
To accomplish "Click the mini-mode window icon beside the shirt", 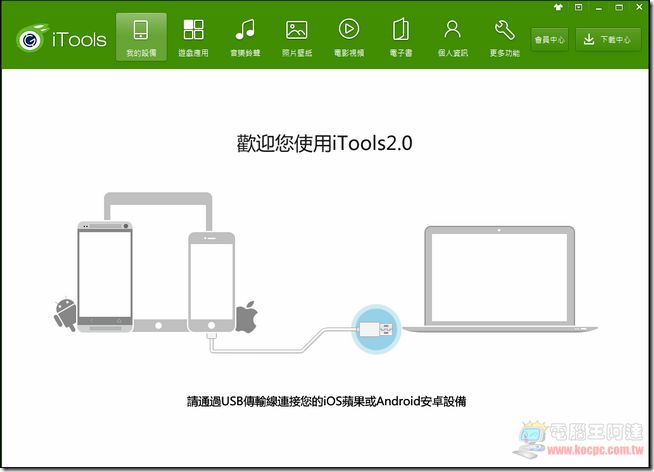I will 579,7.
